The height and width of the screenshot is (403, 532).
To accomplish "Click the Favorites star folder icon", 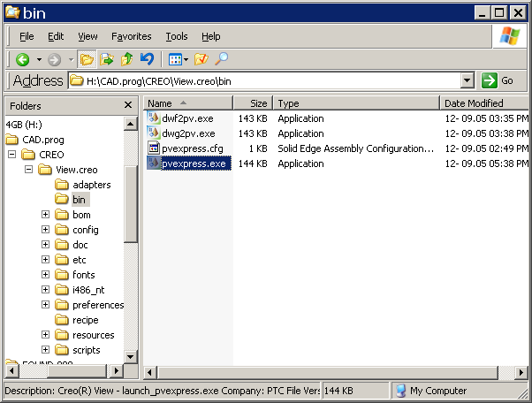I will click(201, 59).
